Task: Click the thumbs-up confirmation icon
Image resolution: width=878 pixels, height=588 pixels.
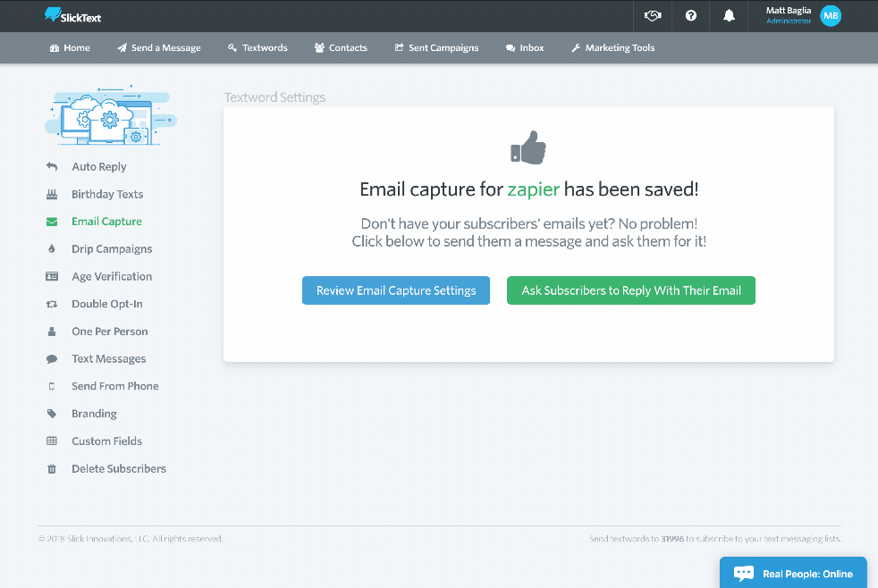Action: pyautogui.click(x=528, y=147)
